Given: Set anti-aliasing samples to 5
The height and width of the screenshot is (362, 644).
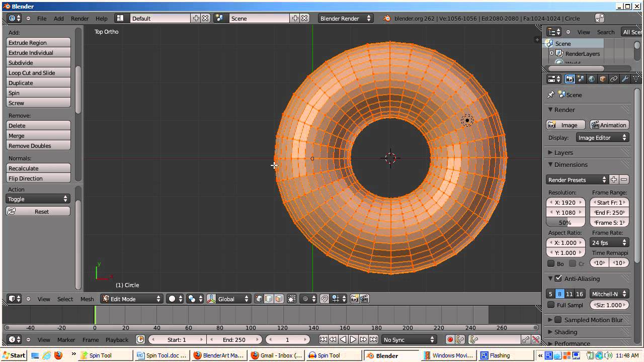Looking at the screenshot, I should pos(550,294).
